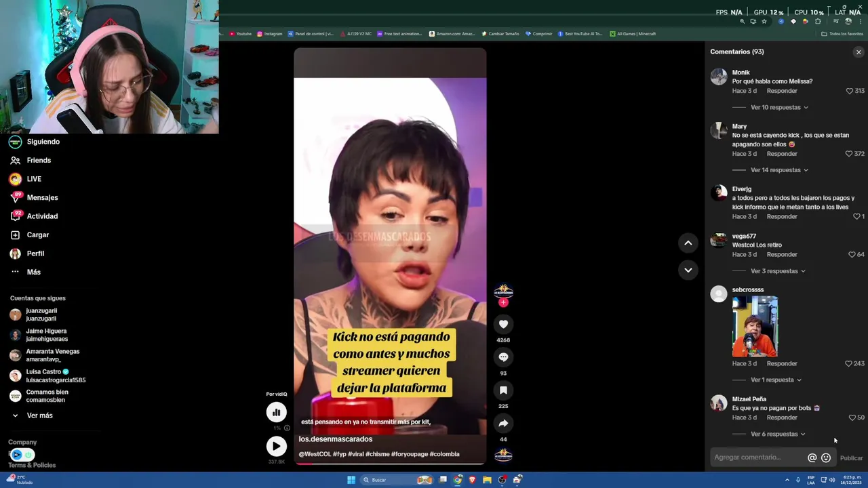Viewport: 868px width, 488px height.
Task: Like Mary's comment with 372 likes
Action: [849, 154]
